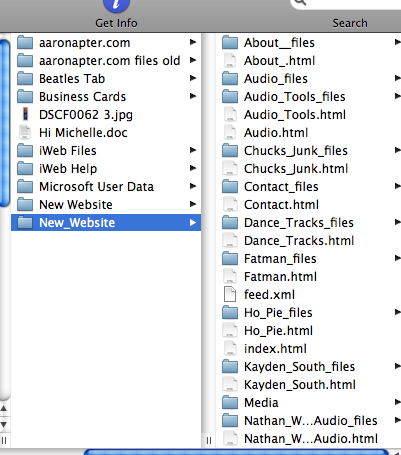The image size is (401, 455).
Task: Click the aaronapter.com files old folder icon
Action: (25, 61)
